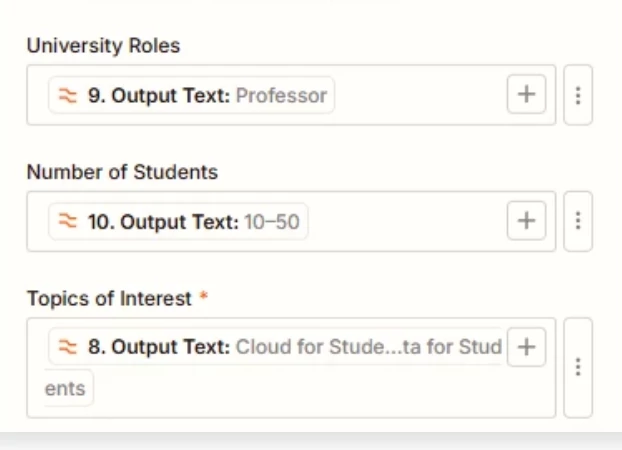
Task: Click the plus button in Topics of Interest field
Action: tap(526, 347)
